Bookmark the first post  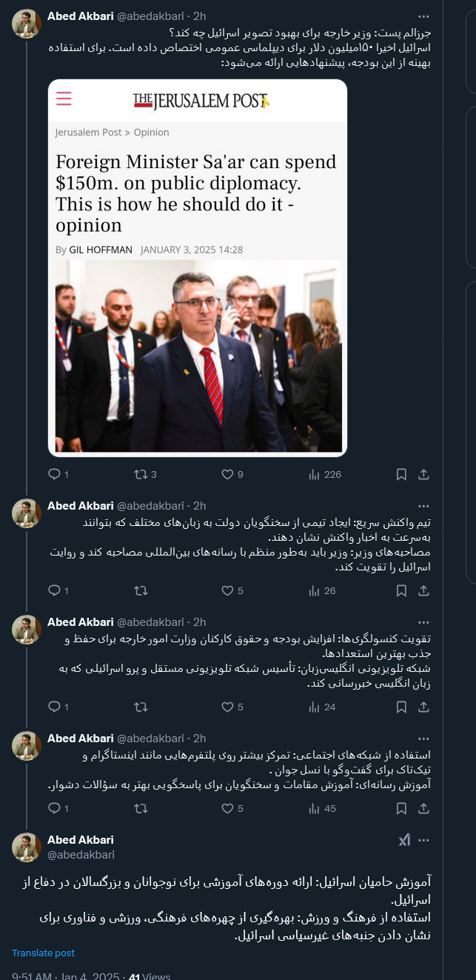[x=400, y=473]
